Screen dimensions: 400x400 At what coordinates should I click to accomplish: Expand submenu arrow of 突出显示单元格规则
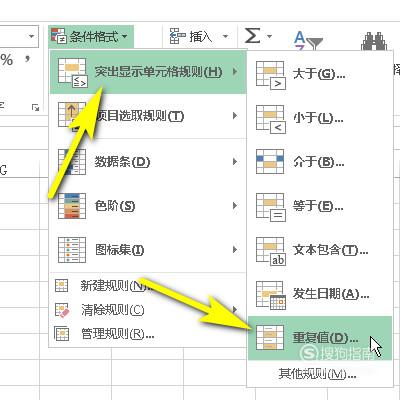(235, 72)
